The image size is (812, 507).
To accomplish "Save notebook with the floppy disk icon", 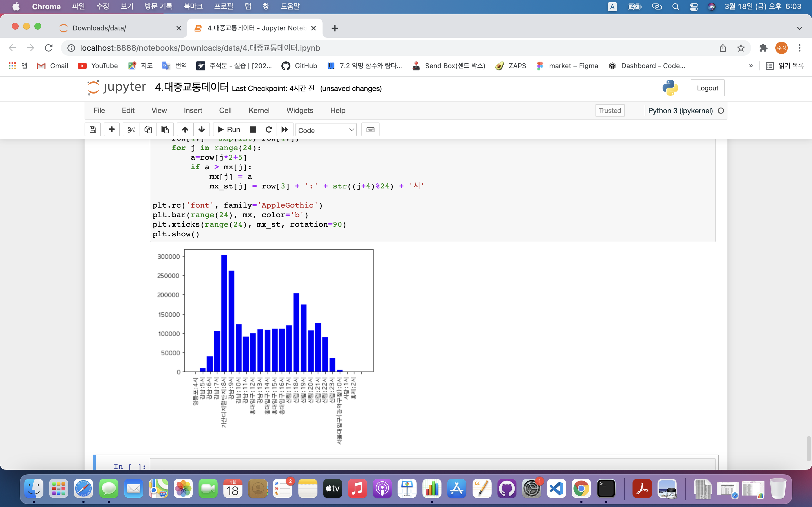I will [x=93, y=130].
